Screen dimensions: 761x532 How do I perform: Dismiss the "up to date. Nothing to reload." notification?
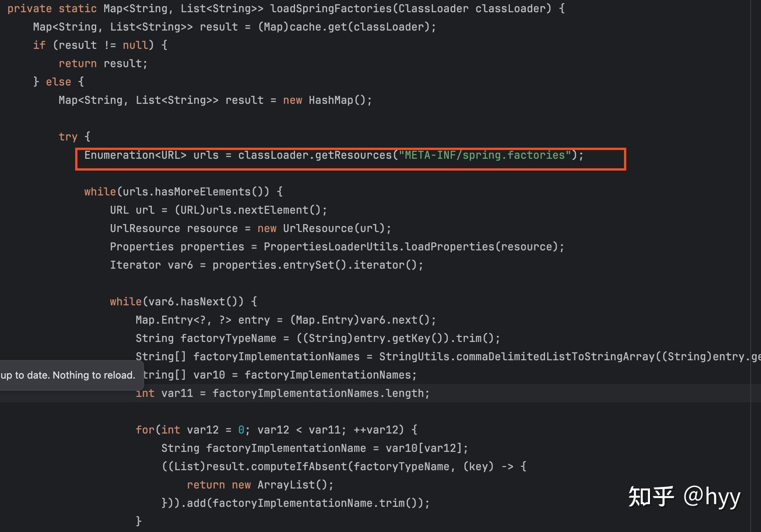(69, 375)
